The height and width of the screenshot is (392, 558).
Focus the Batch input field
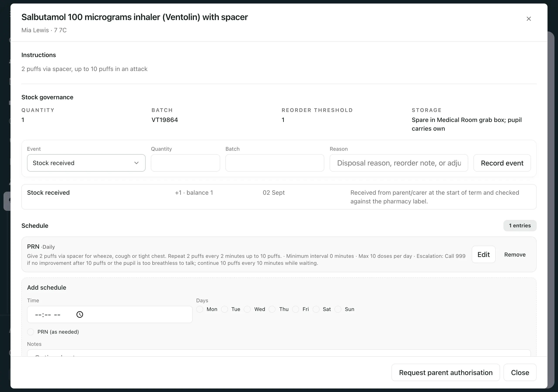click(275, 163)
